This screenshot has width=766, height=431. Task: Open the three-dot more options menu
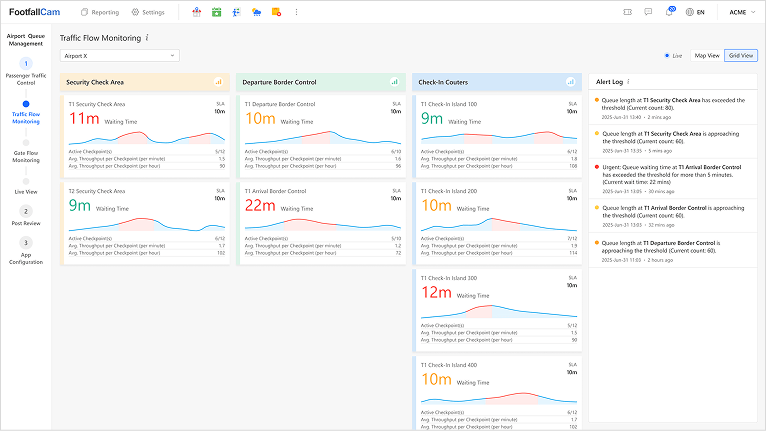pyautogui.click(x=296, y=12)
